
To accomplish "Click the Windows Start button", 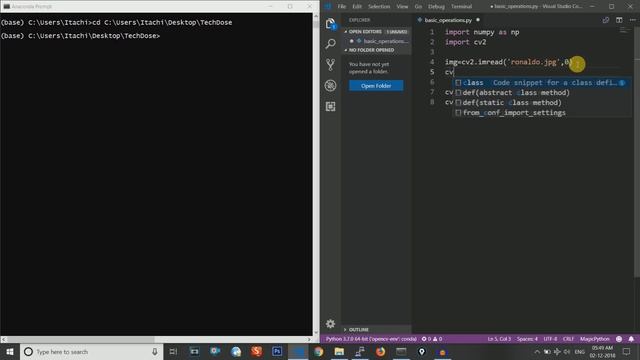I will pos(10,351).
